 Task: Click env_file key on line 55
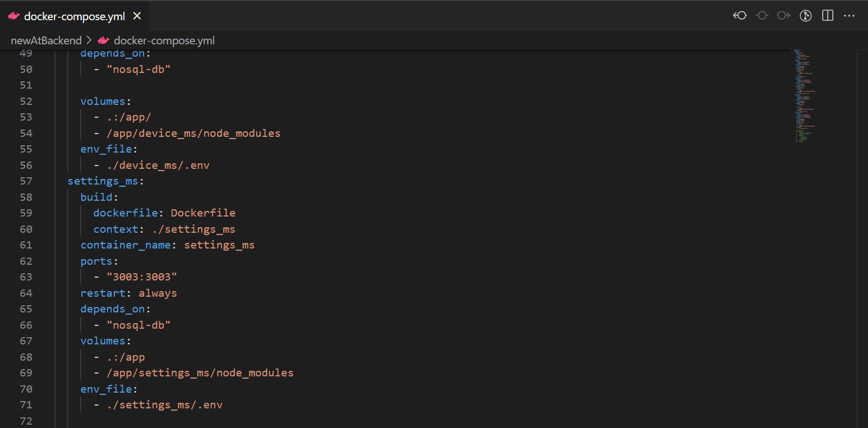point(106,149)
